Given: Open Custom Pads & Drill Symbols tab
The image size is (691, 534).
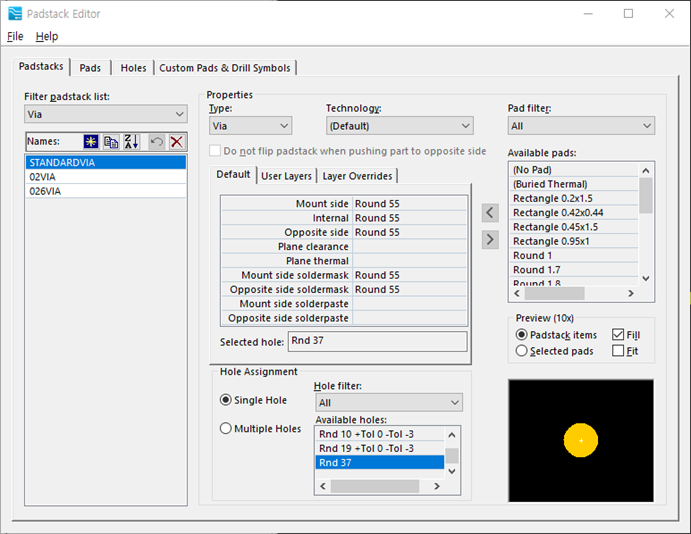Looking at the screenshot, I should click(x=225, y=68).
